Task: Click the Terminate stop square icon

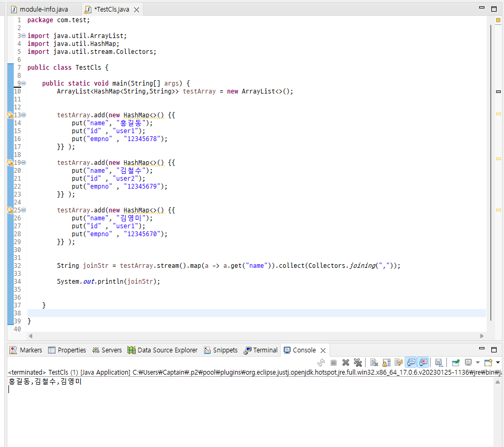Action: (x=333, y=363)
